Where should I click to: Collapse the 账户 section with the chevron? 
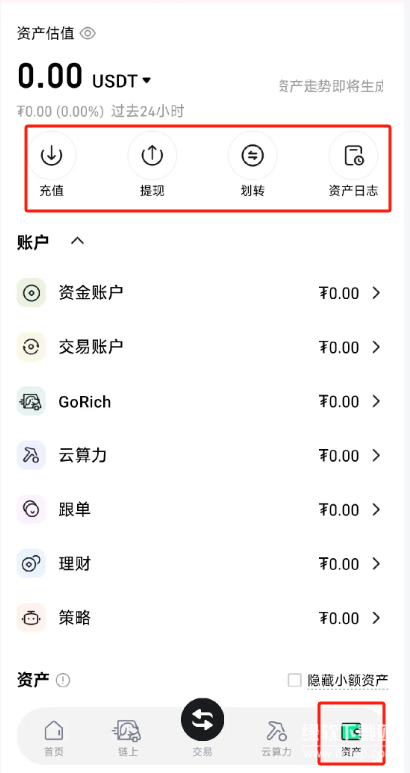click(x=77, y=241)
